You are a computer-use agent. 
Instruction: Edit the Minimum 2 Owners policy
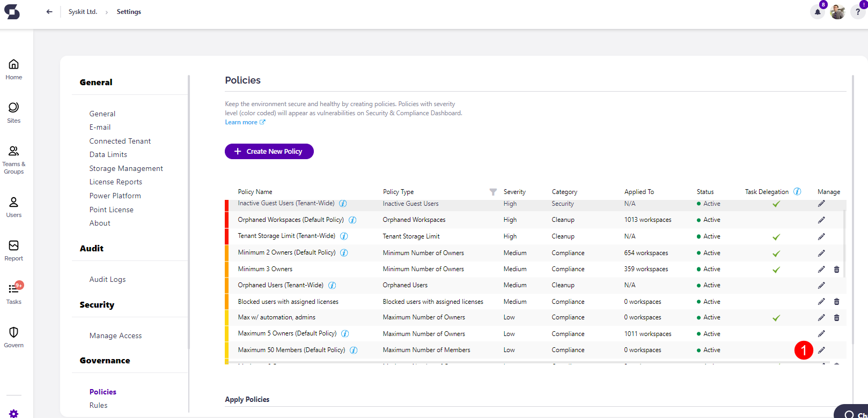(x=821, y=253)
